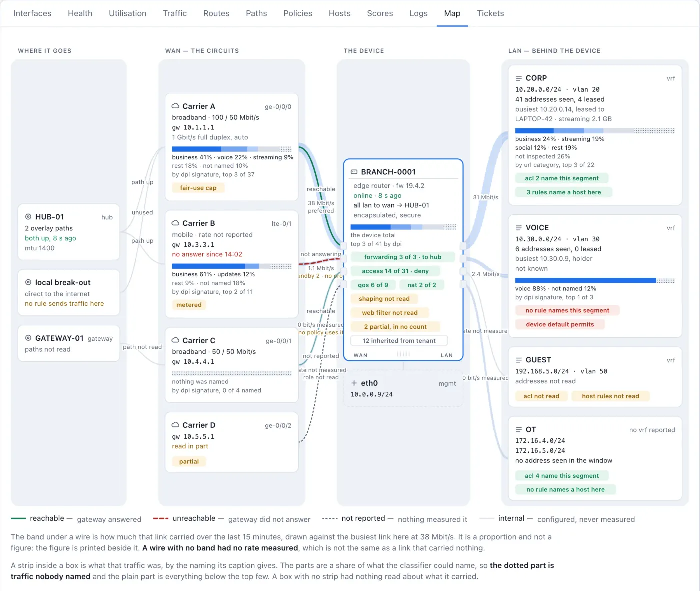Click the BRANCH-0001 router device icon

(354, 172)
